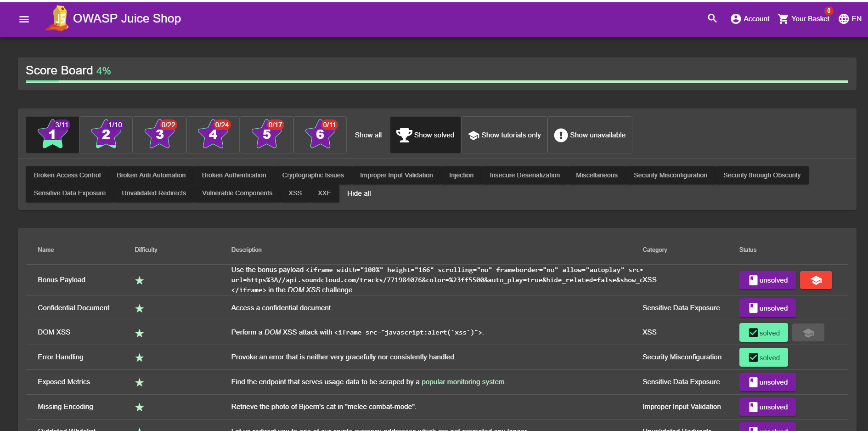Toggle XXE category filter
The height and width of the screenshot is (431, 868).
324,193
